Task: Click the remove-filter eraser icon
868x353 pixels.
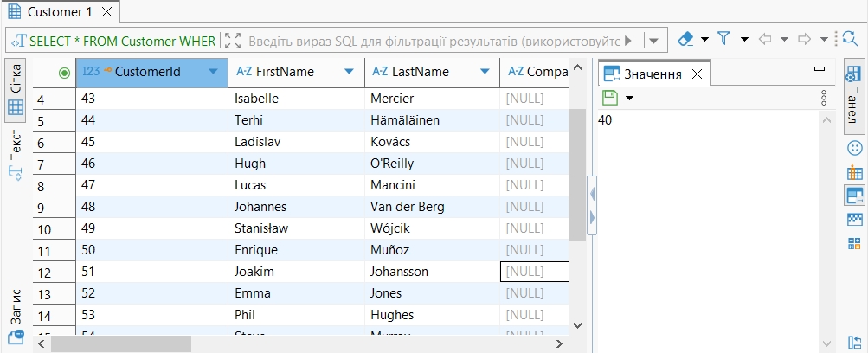Action: click(686, 39)
